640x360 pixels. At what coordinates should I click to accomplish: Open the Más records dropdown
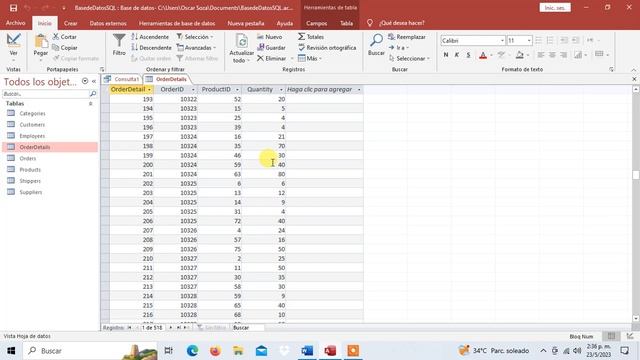click(310, 59)
